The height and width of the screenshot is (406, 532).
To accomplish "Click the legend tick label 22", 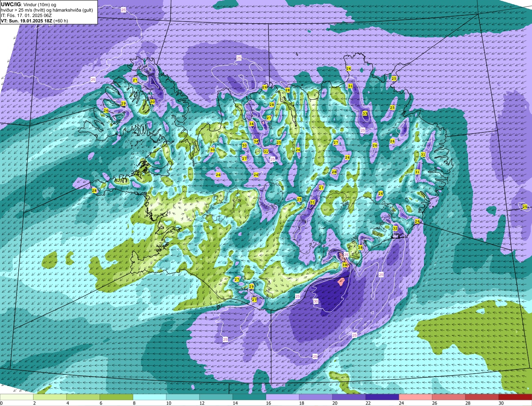I will 368,403.
